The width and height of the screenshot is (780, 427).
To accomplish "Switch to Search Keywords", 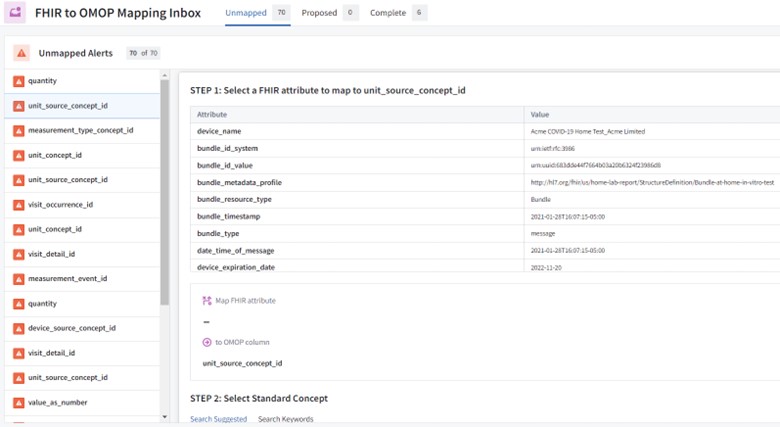I will [x=285, y=419].
